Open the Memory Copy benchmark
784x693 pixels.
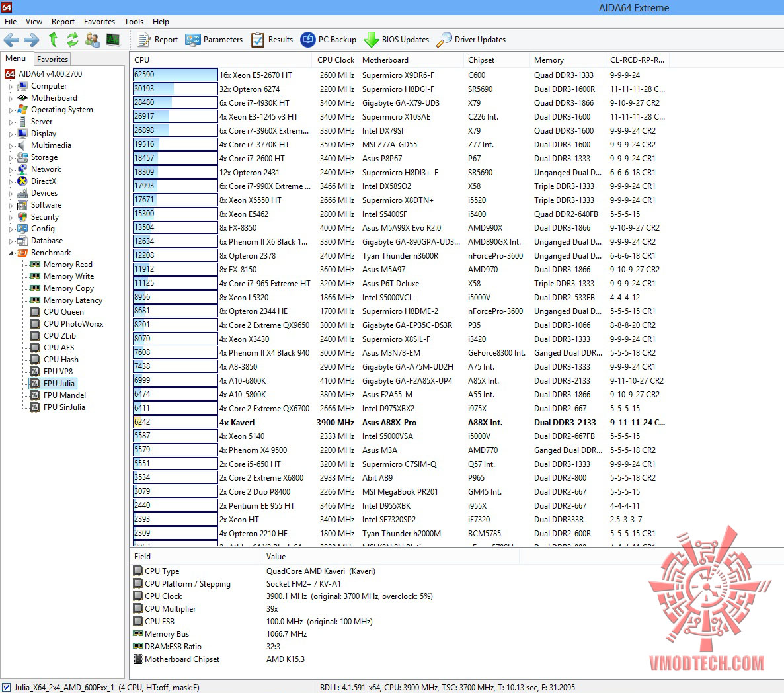(62, 288)
